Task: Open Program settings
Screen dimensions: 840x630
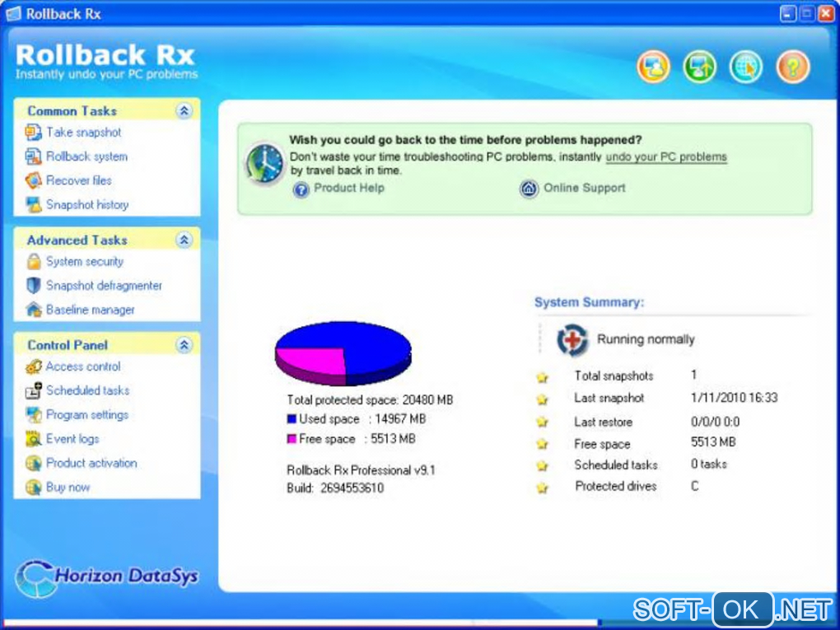Action: coord(87,414)
